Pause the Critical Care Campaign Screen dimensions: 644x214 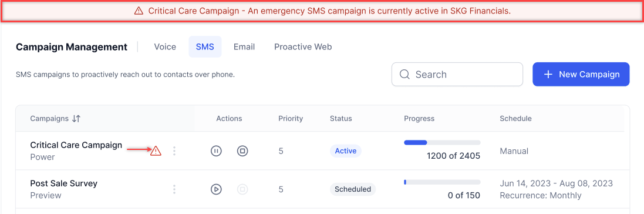coord(216,151)
